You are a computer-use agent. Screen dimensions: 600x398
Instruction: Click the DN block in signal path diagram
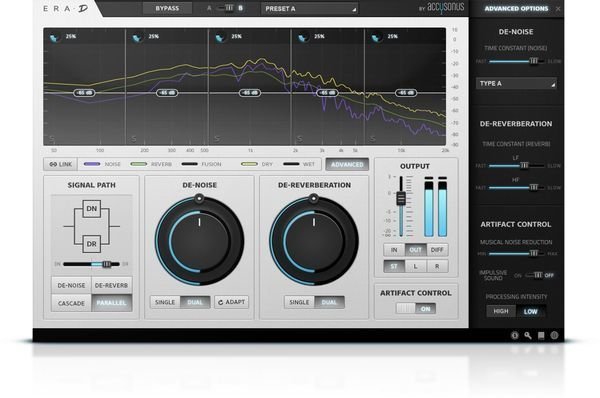[91, 209]
